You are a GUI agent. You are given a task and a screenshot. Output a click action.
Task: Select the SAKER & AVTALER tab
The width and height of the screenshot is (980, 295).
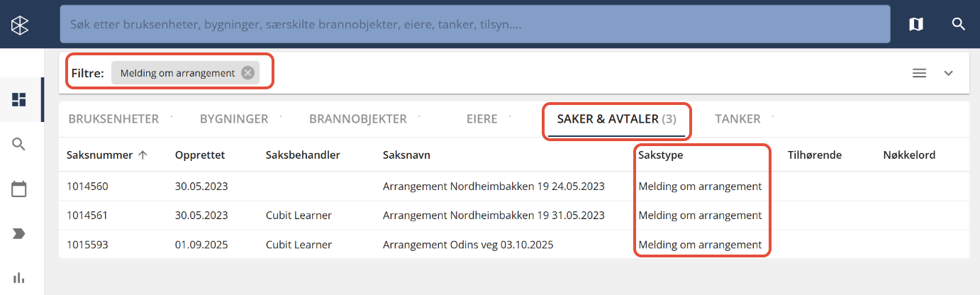[x=616, y=119]
